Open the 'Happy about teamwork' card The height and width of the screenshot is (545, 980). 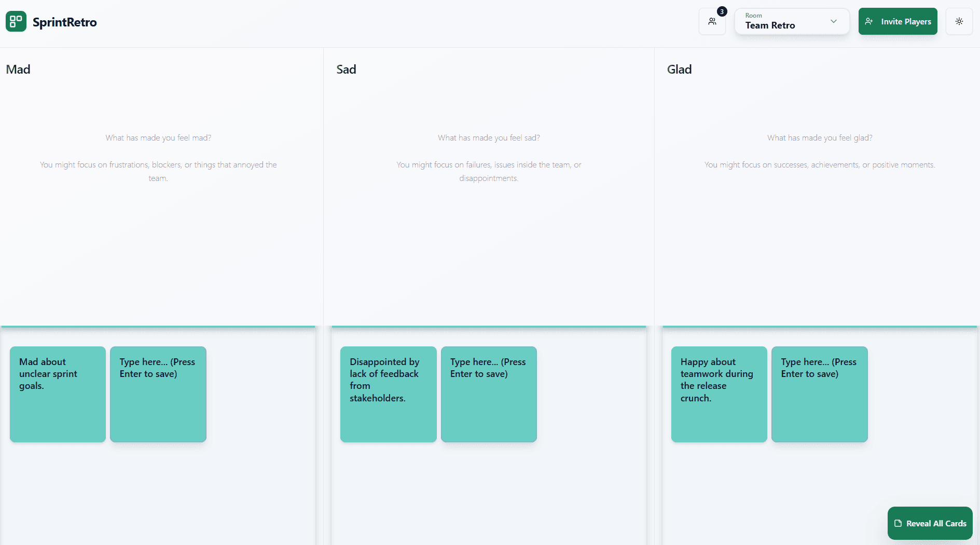click(719, 394)
